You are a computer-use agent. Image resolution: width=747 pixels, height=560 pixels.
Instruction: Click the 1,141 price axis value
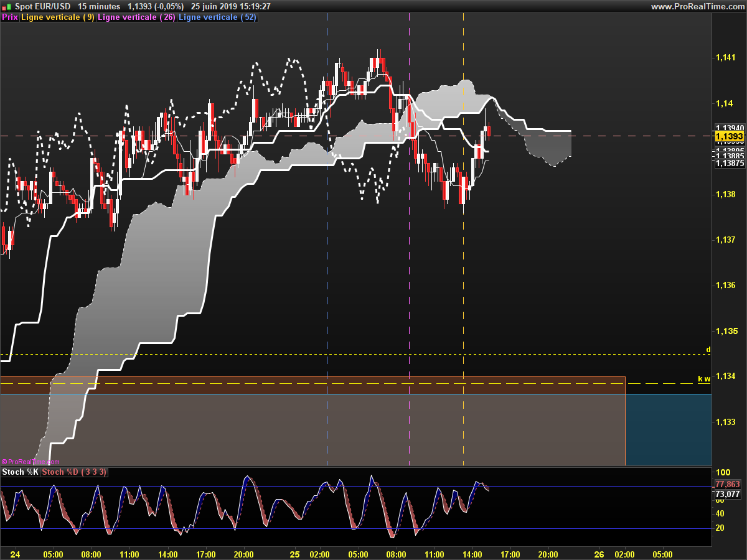725,58
